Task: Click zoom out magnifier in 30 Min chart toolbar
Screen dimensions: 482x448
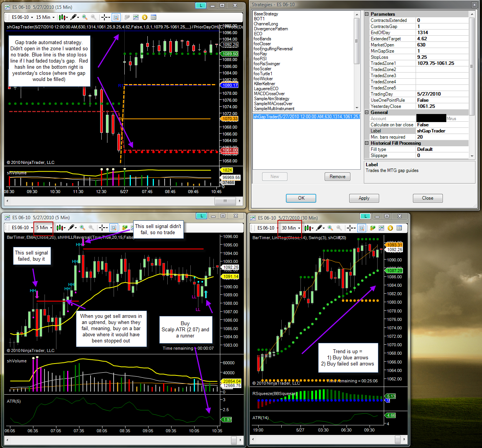Action: 339,228
